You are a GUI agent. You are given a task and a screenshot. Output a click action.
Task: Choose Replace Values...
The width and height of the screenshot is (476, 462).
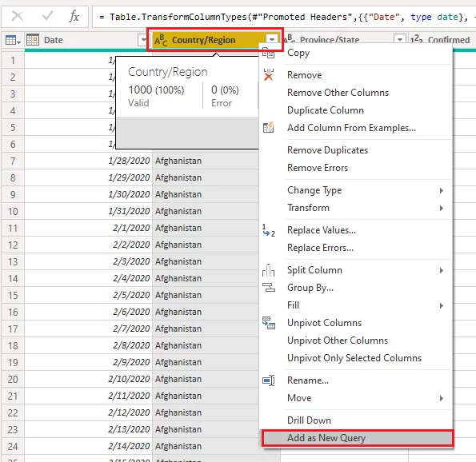356,230
